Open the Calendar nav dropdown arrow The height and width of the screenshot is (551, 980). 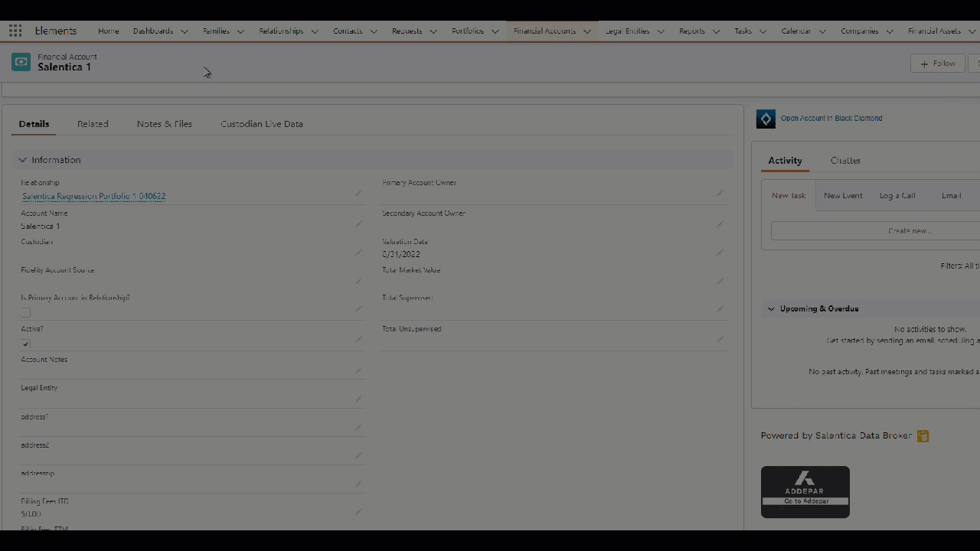pos(822,31)
